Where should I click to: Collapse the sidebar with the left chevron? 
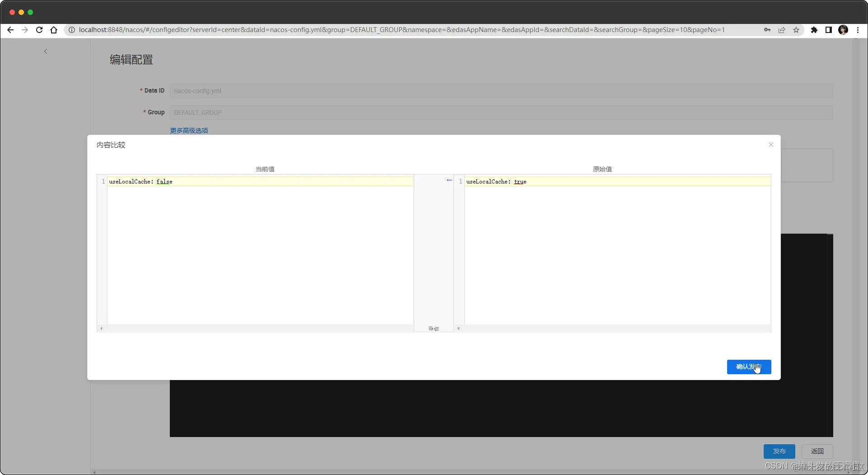(x=46, y=52)
